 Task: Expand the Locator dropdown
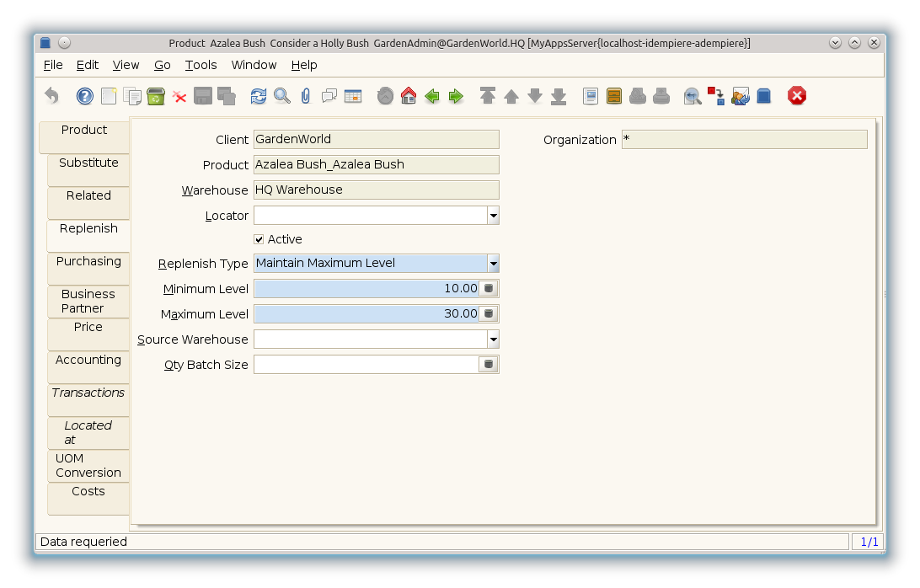[x=493, y=216]
